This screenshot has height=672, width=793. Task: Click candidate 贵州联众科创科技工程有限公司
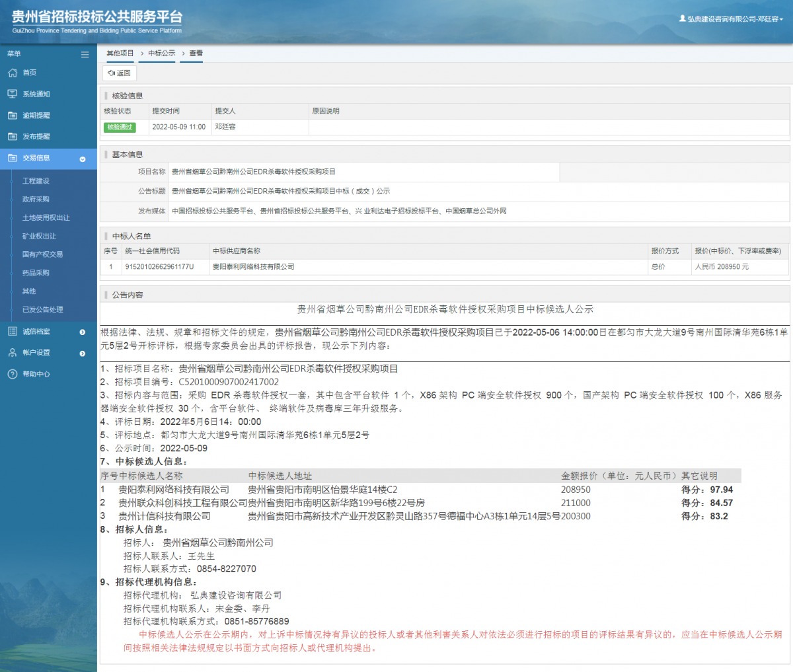183,503
